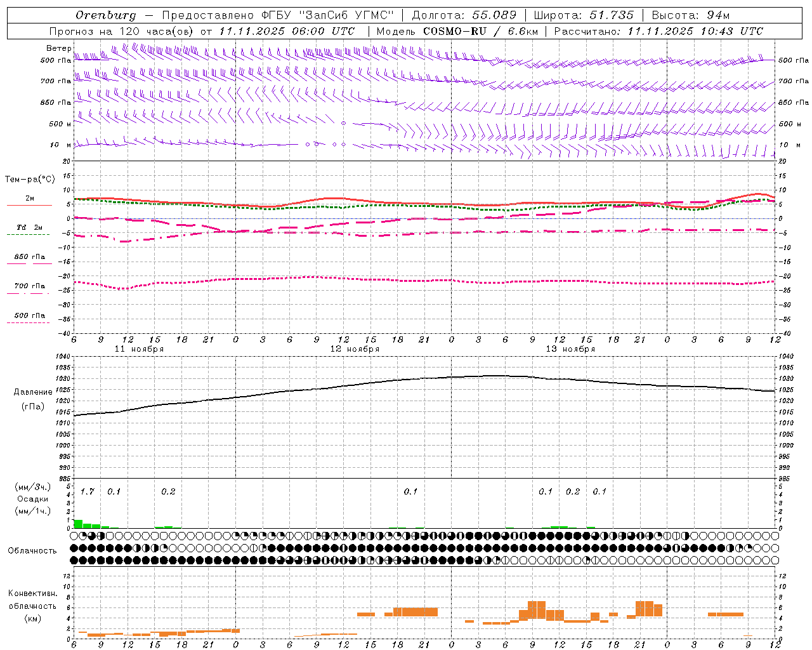This screenshot has height=650, width=812.
Task: Click the 700 гПа temperature legend entry
Action: [29, 286]
